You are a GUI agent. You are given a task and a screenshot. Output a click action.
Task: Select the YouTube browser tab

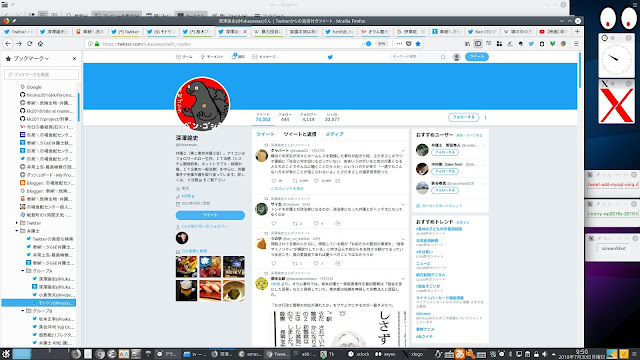point(553,31)
